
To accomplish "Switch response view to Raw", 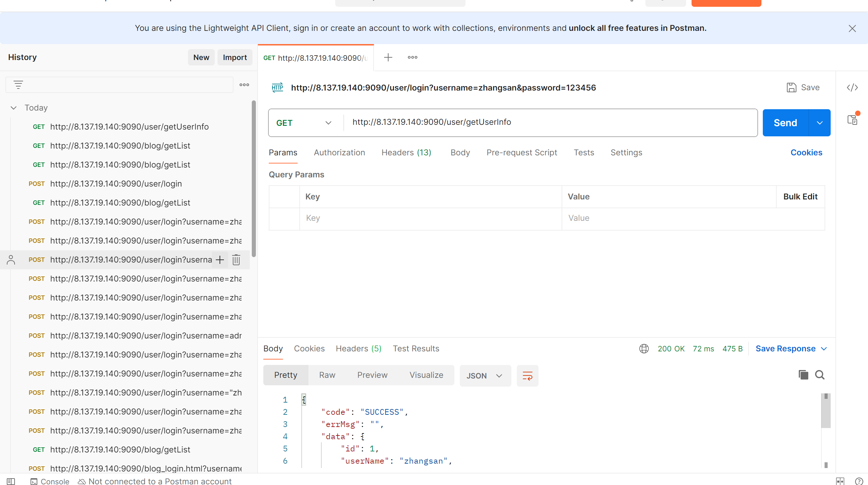I will [x=327, y=375].
